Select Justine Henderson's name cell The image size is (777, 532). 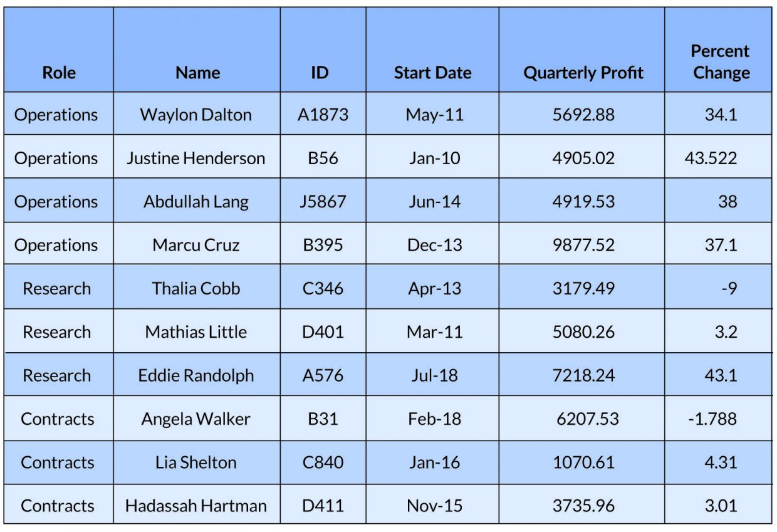click(x=197, y=157)
